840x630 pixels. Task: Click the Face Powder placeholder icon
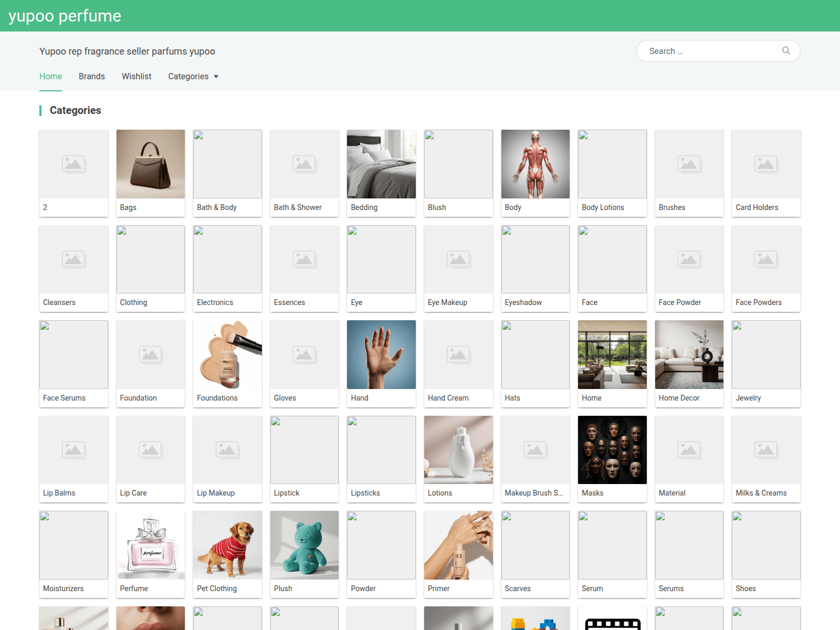(x=689, y=259)
